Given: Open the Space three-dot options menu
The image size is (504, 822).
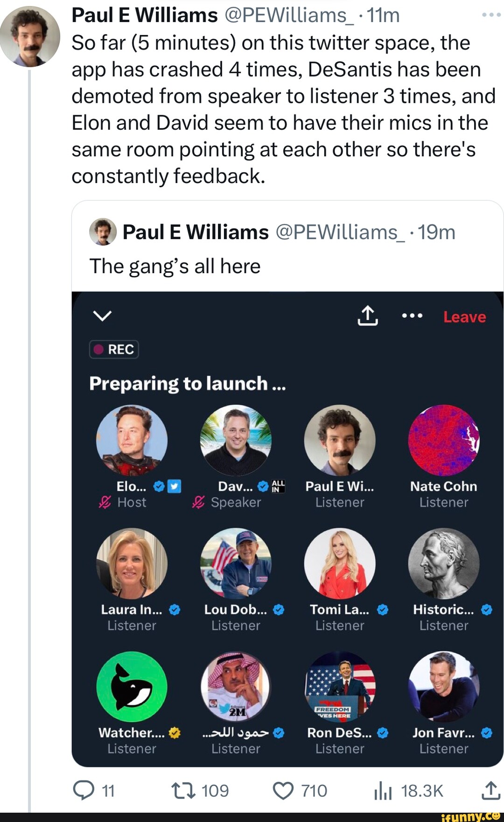Looking at the screenshot, I should click(x=412, y=316).
